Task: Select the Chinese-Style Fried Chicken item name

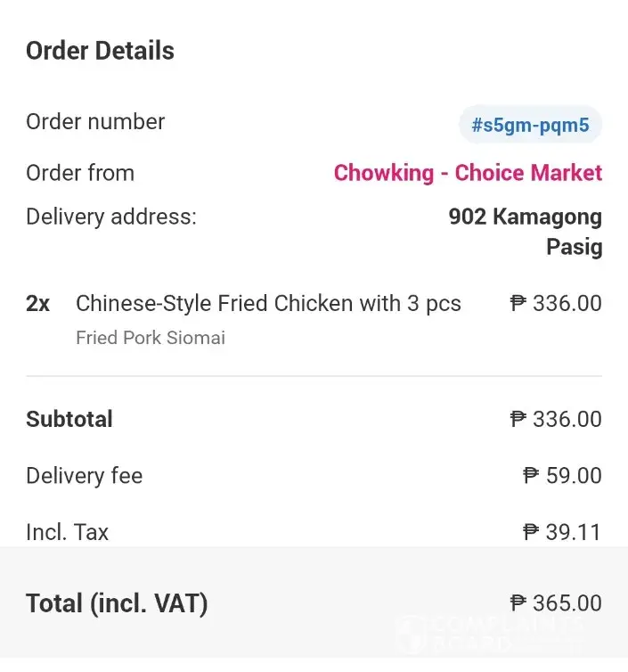Action: 268,303
